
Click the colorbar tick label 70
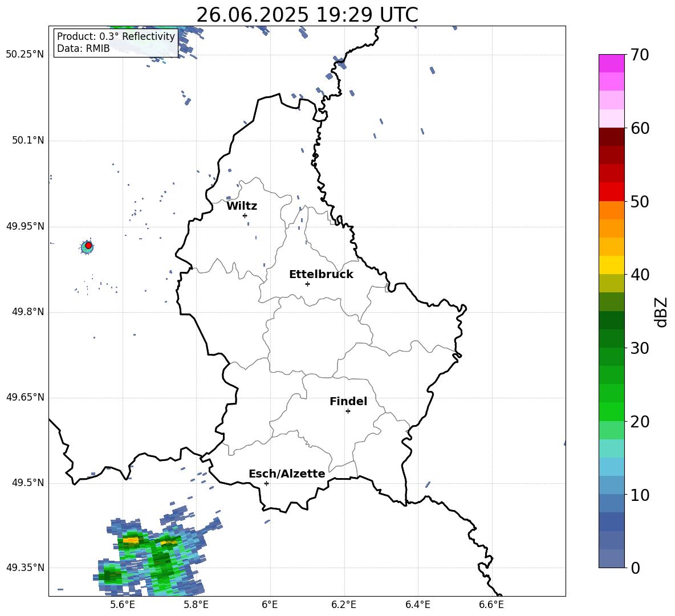[640, 55]
